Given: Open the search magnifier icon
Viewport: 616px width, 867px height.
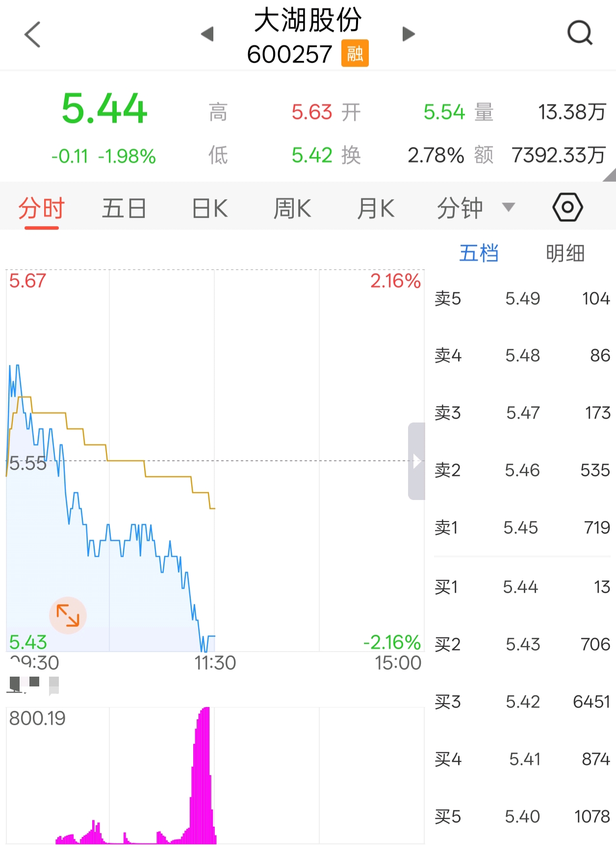Looking at the screenshot, I should pos(580,33).
